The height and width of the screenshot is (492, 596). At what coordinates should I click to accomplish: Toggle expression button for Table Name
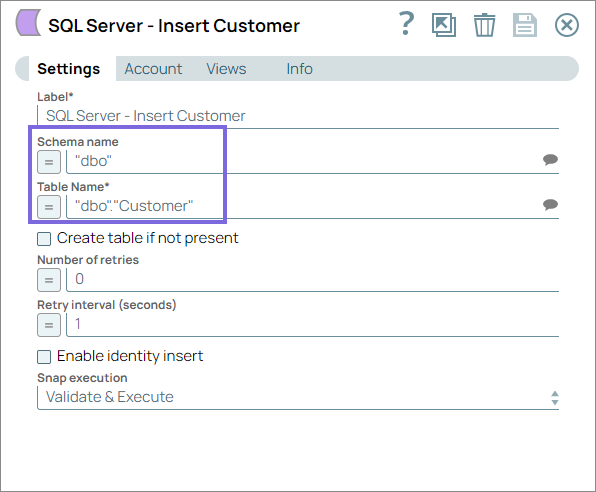coord(49,207)
